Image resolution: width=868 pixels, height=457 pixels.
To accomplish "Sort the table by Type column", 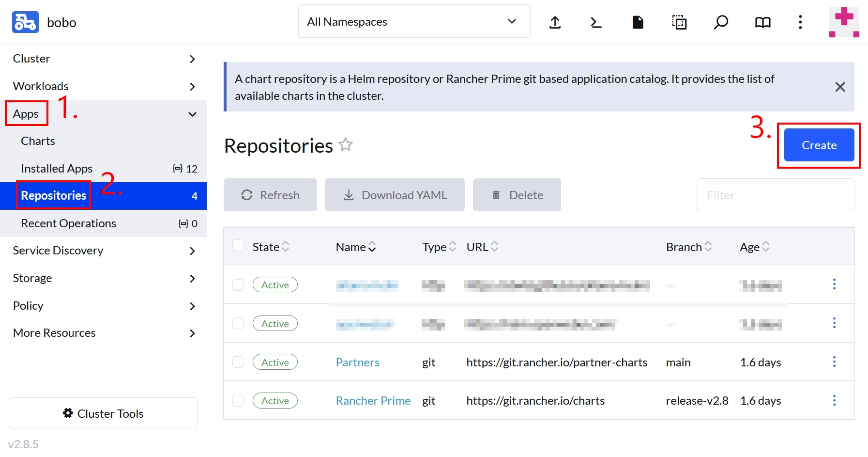I will tap(439, 247).
